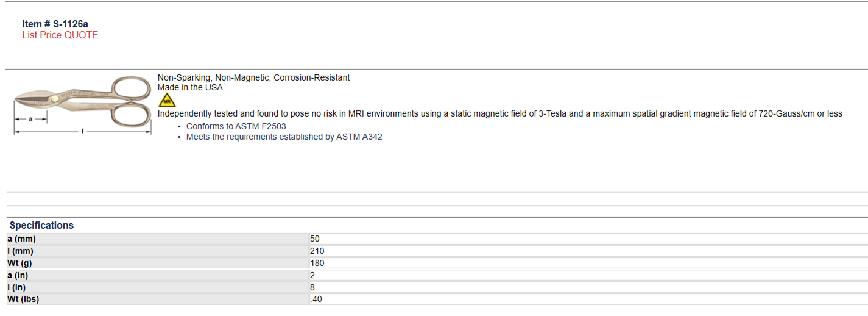Click the ASTM A342 requirements bullet

284,137
